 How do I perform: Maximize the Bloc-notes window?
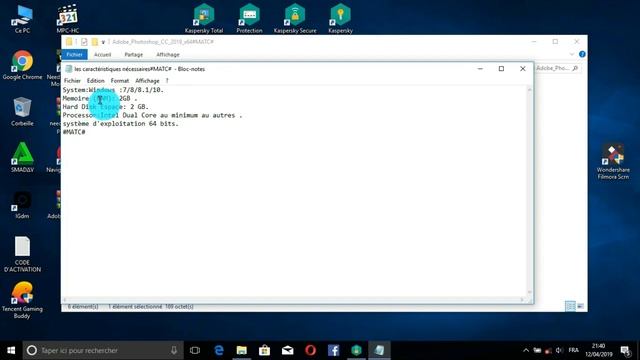tap(501, 69)
